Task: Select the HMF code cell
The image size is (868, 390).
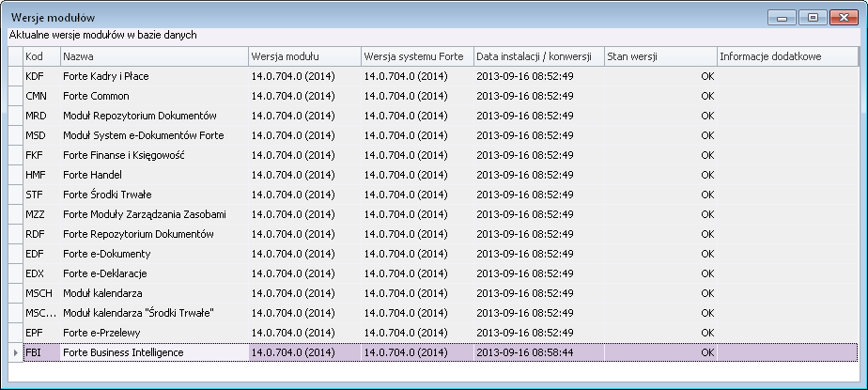Action: click(42, 175)
